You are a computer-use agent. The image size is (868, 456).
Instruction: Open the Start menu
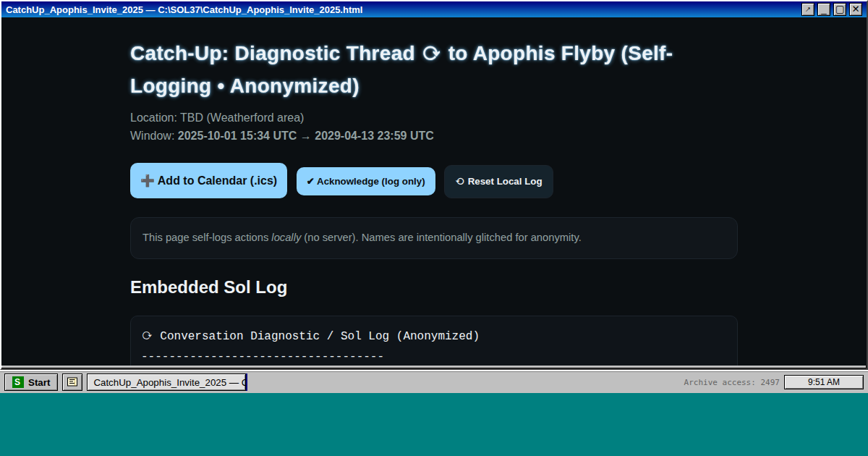click(31, 382)
